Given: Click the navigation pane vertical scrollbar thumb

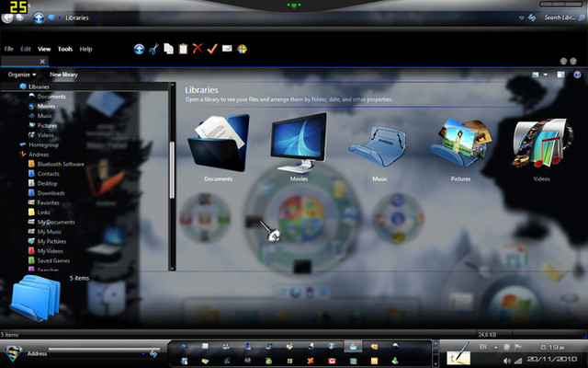Looking at the screenshot, I should coord(172,170).
